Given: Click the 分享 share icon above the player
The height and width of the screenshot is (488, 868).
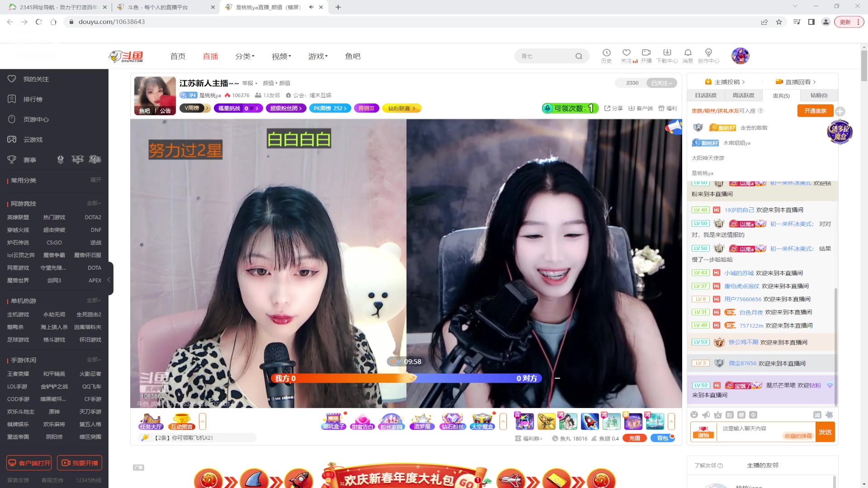Looking at the screenshot, I should click(x=613, y=108).
